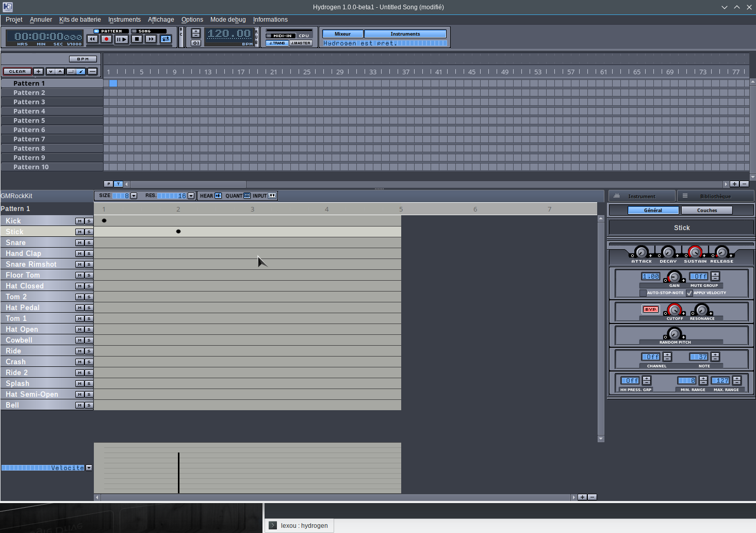Mute the Hat Closed instrument
The width and height of the screenshot is (756, 533).
[79, 286]
